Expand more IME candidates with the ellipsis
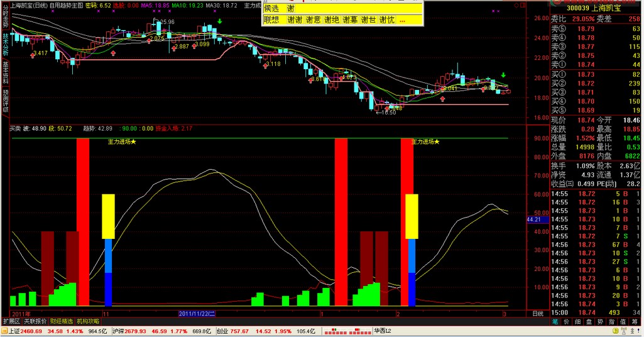 click(402, 20)
